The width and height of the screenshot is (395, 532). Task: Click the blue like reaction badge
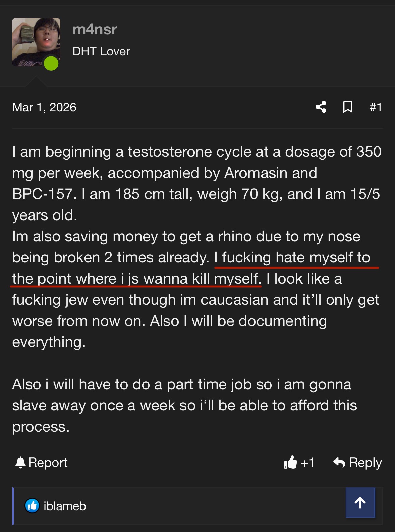[32, 506]
